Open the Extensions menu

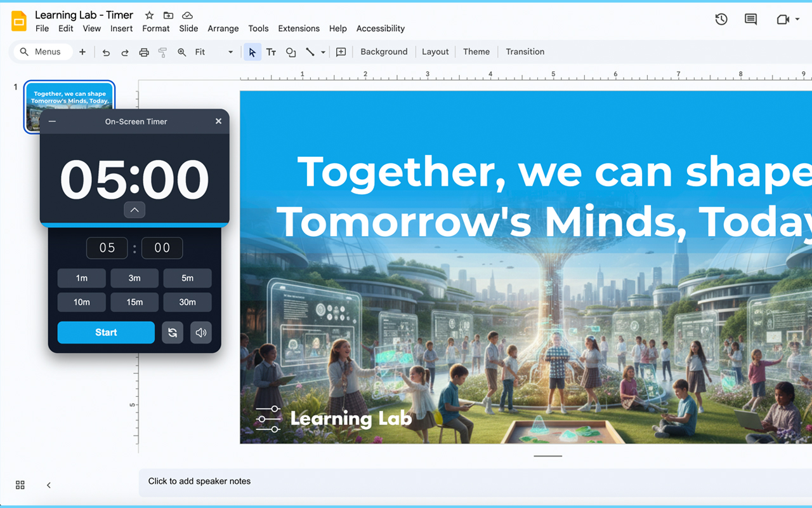point(298,29)
